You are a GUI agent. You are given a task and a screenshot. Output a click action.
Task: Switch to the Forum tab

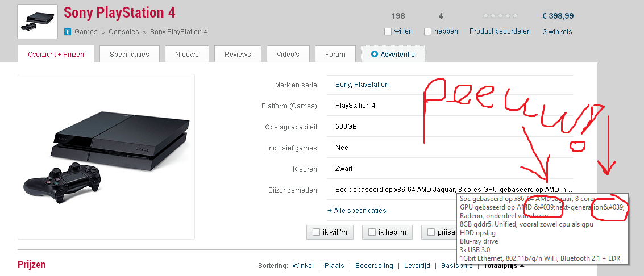coord(335,54)
